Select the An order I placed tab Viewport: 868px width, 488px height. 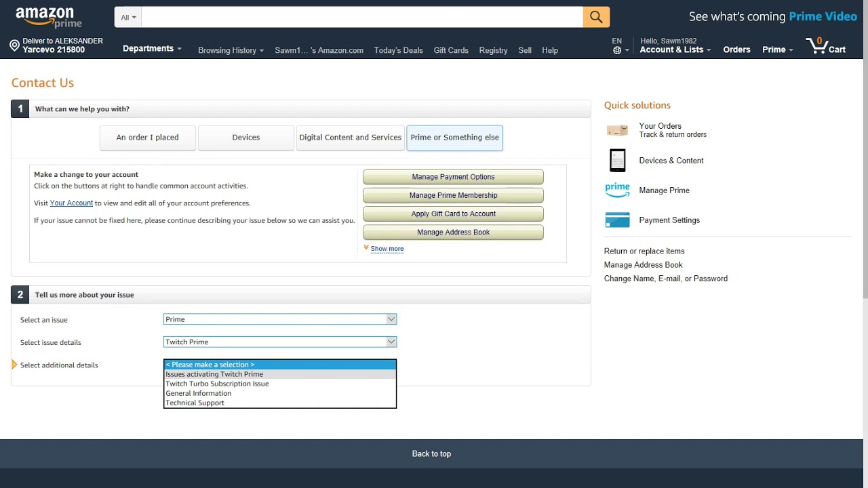(148, 138)
